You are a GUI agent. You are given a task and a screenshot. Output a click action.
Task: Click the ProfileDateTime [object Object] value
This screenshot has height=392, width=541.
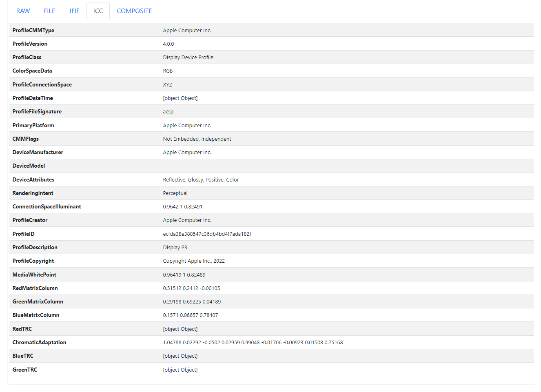coord(180,98)
